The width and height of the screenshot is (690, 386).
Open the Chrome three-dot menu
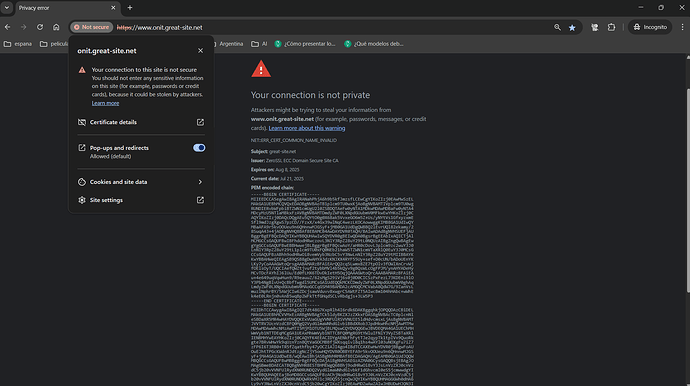click(683, 27)
